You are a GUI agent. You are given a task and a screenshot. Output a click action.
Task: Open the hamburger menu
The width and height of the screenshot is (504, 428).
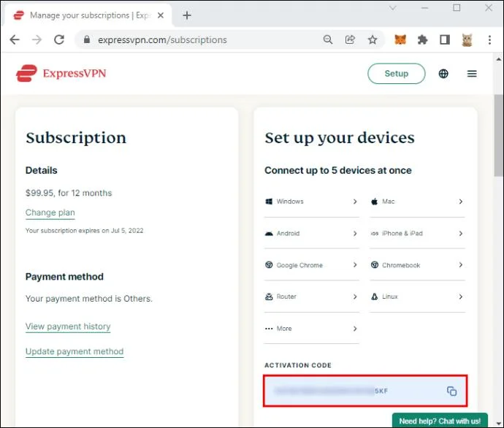[x=472, y=74]
